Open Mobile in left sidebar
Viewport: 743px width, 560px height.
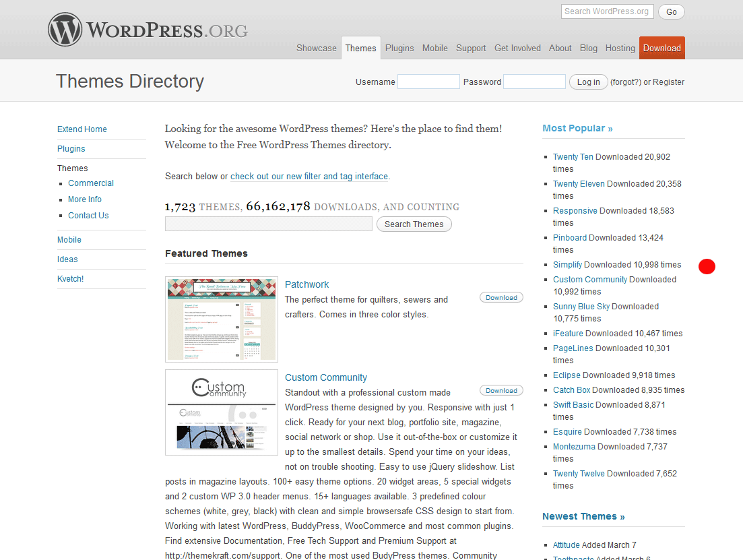[x=69, y=239]
